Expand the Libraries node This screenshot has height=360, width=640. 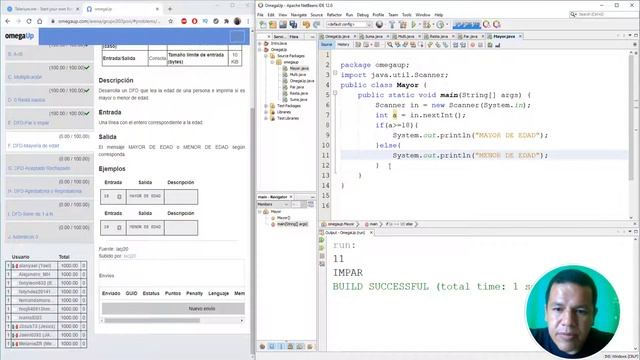point(266,112)
